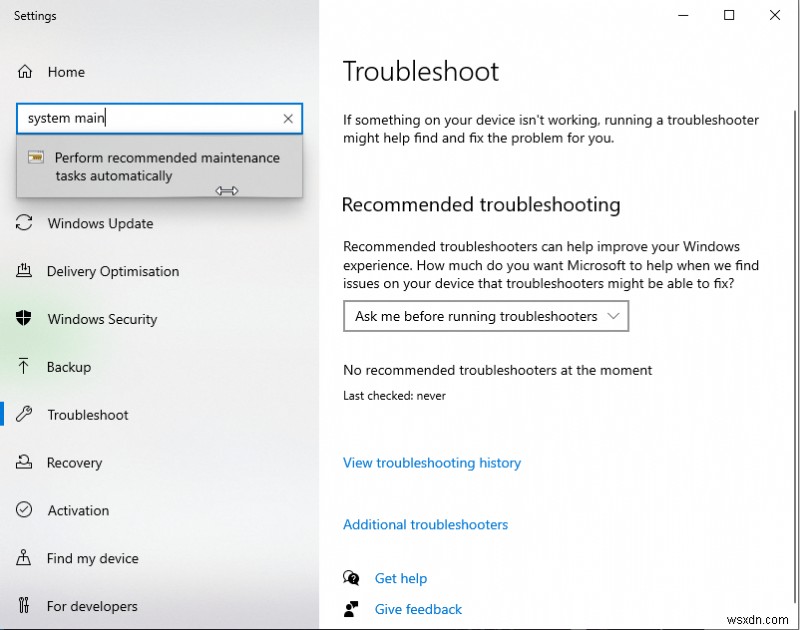Click the Give feedback icon
This screenshot has height=630, width=800.
351,609
